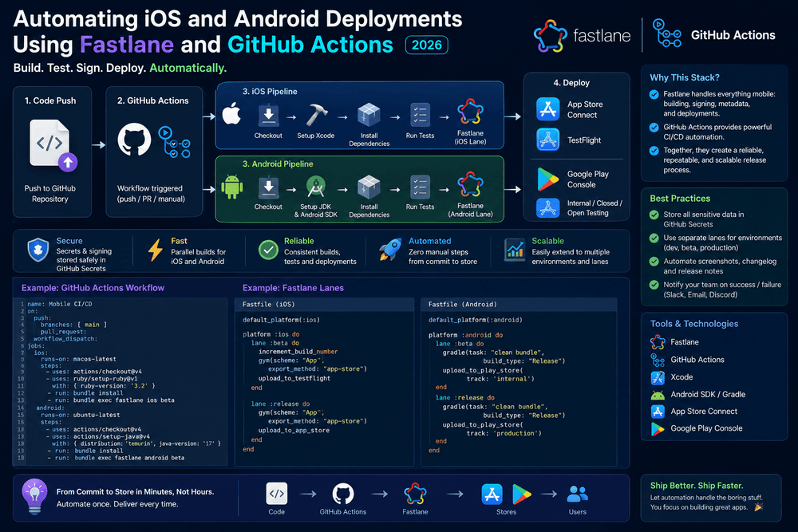The image size is (798, 532).
Task: Click the TestFlight icon in Deploy panel
Action: pyautogui.click(x=548, y=140)
